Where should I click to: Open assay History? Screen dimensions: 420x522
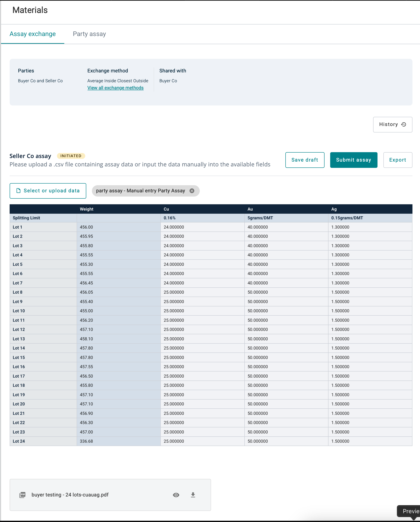[392, 125]
